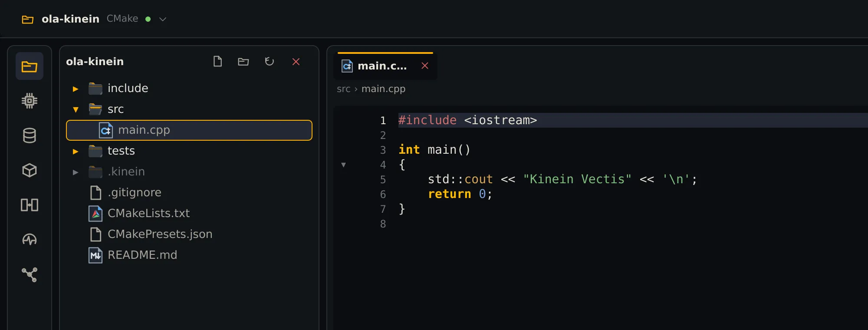The width and height of the screenshot is (868, 330).
Task: Click the C++ file icon on main.cpp tab
Action: pyautogui.click(x=347, y=66)
